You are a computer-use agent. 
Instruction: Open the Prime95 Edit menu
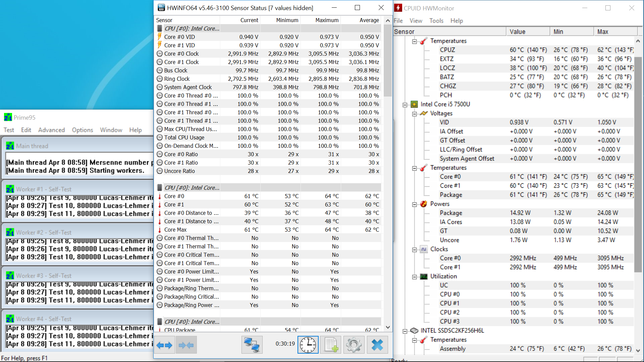click(x=26, y=130)
